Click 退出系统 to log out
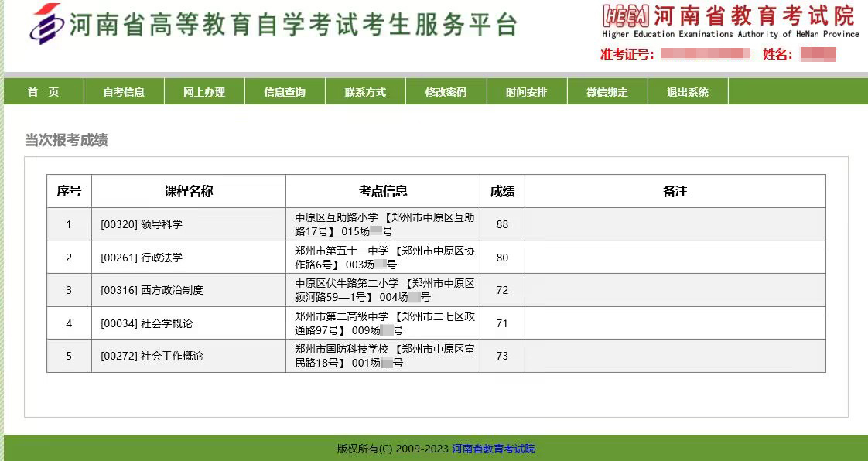The image size is (868, 461). pos(687,92)
